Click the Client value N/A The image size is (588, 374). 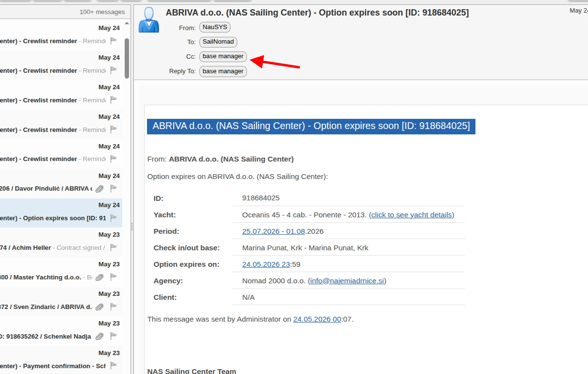click(248, 297)
